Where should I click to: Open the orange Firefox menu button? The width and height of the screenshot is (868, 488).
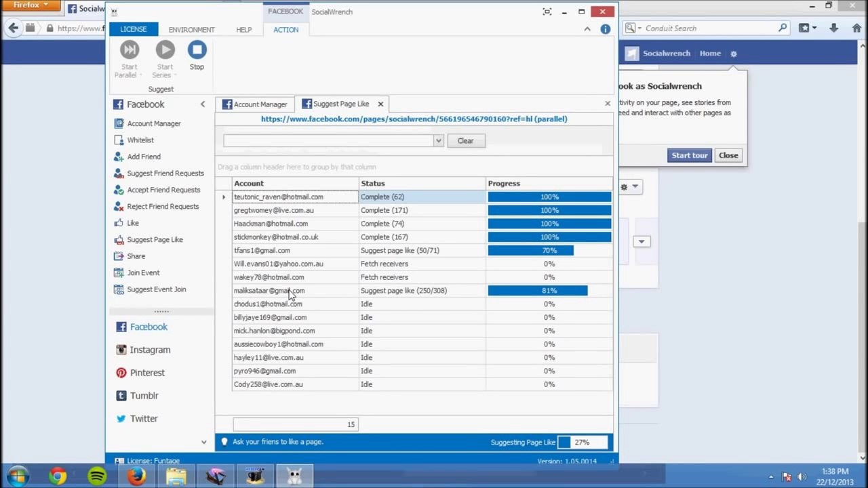tap(32, 5)
